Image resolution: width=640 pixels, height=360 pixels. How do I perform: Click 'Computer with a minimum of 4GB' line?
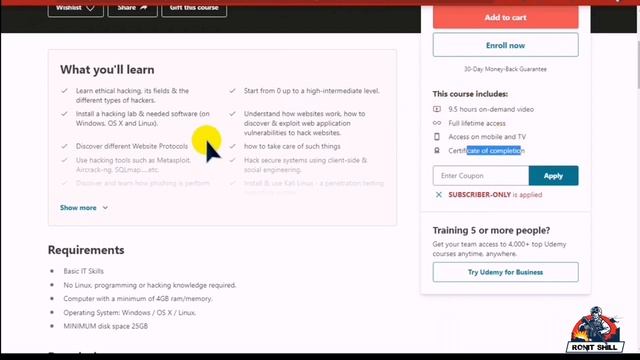click(138, 299)
